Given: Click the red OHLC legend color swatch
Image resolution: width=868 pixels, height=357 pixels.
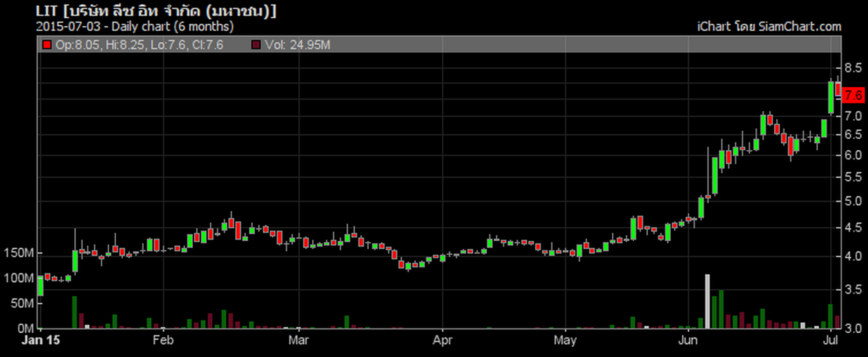Looking at the screenshot, I should click(x=47, y=45).
